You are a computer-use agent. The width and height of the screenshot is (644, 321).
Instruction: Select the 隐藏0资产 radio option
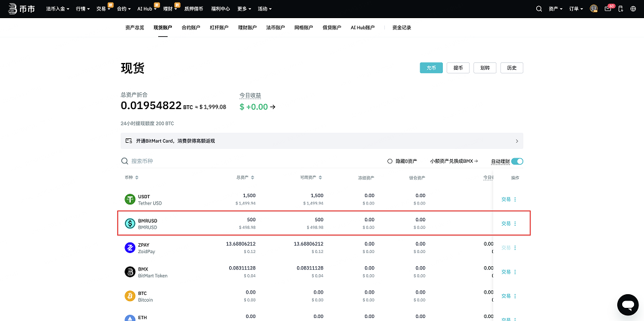tap(390, 161)
